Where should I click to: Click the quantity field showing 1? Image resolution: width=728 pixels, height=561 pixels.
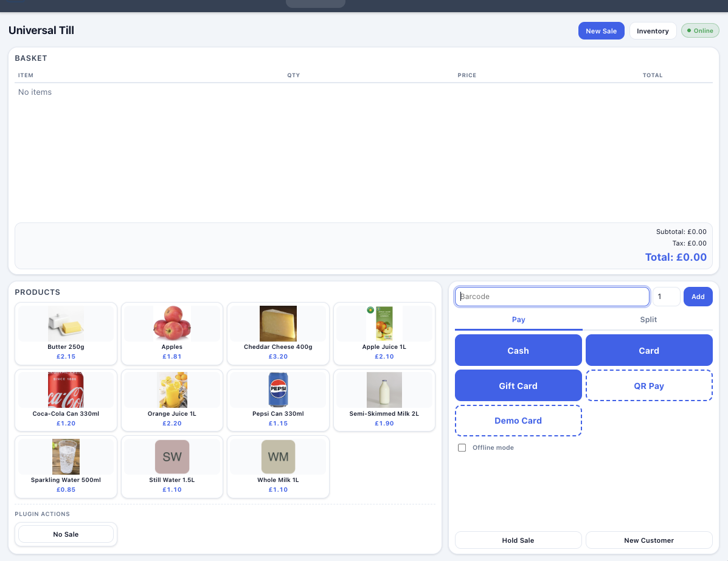666,297
